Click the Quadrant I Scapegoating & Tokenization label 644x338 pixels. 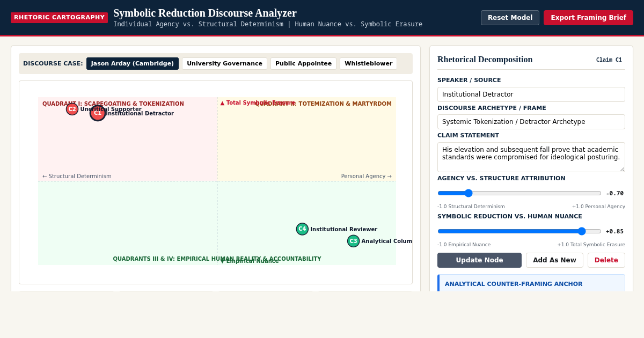[x=113, y=104]
